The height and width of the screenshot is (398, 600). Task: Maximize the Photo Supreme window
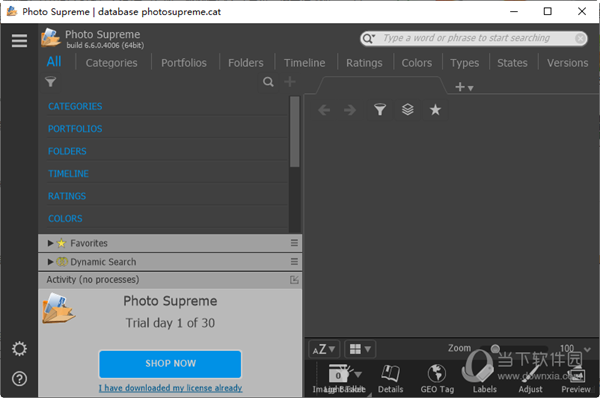pyautogui.click(x=548, y=11)
